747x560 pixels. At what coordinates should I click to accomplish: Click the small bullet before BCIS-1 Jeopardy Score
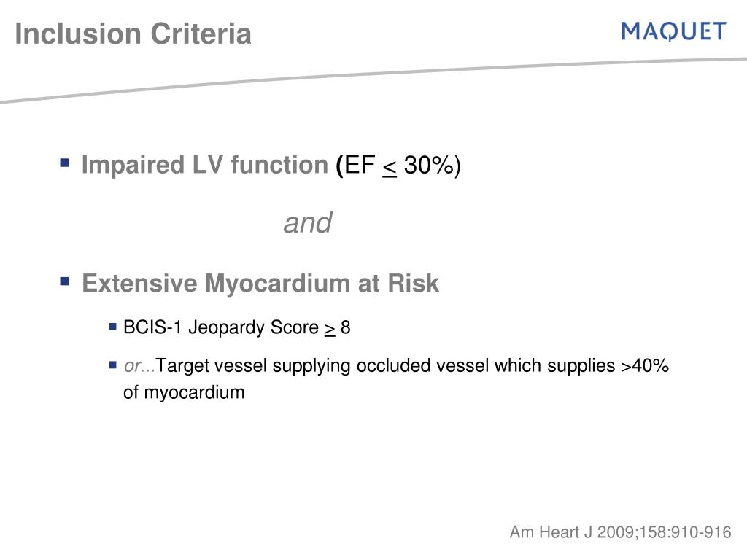(x=112, y=327)
